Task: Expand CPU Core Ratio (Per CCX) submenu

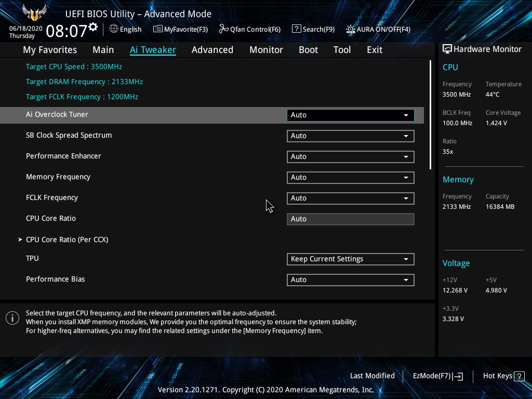Action: pos(67,240)
